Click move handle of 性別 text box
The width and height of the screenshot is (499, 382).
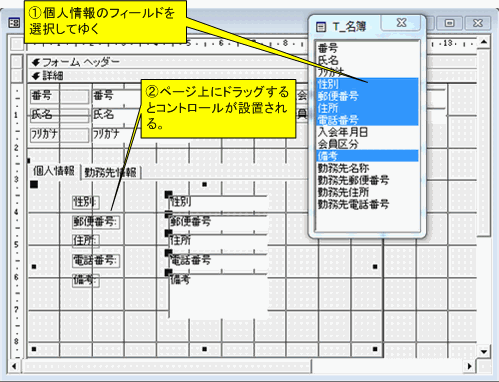(x=168, y=194)
